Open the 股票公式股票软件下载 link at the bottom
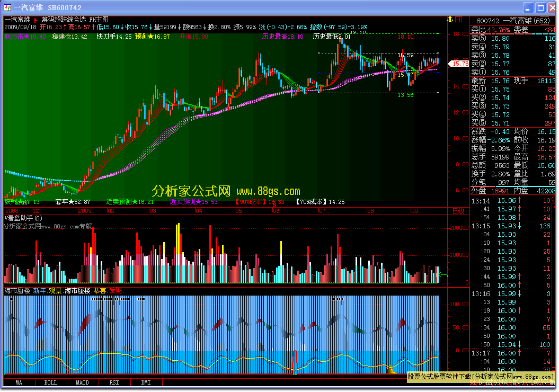This screenshot has height=392, width=559. [481, 376]
